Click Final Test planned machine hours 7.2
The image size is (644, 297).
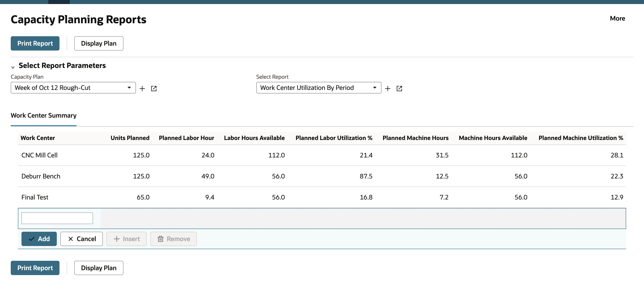(x=444, y=197)
